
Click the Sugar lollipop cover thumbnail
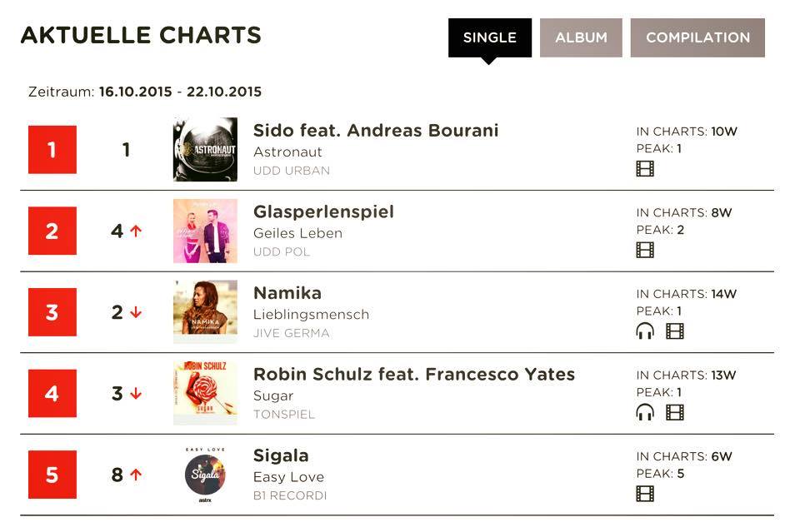point(205,394)
